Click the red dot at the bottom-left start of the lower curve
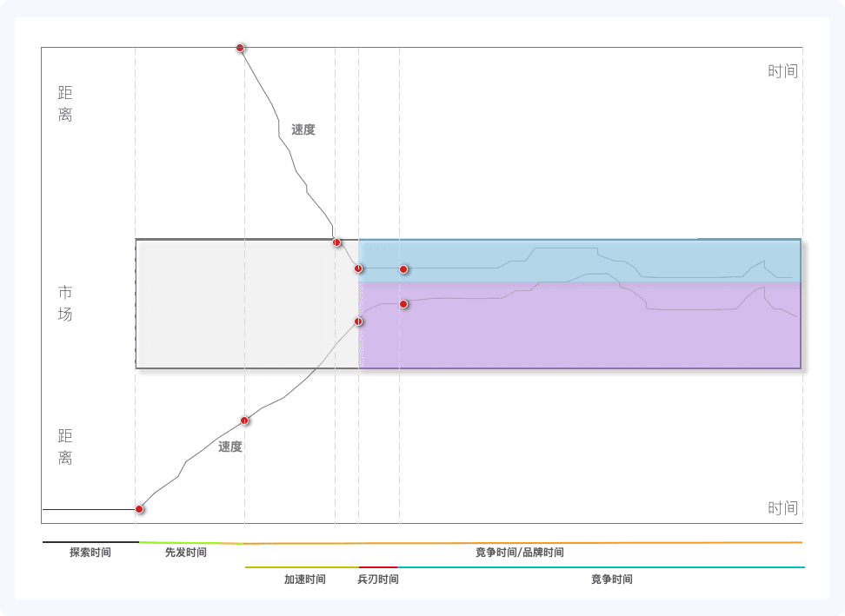The image size is (845, 616). pos(140,509)
